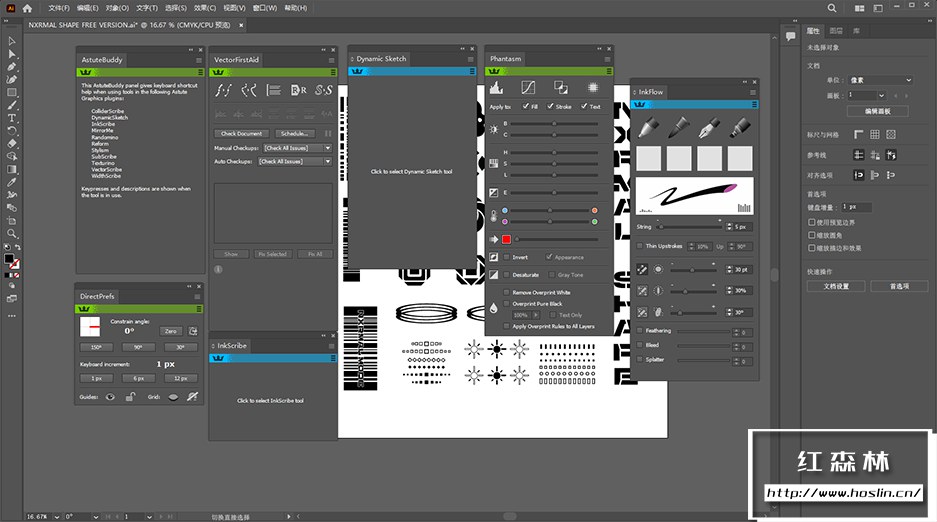Open the comments speech bubble panel
The height and width of the screenshot is (522, 937).
pyautogui.click(x=791, y=36)
